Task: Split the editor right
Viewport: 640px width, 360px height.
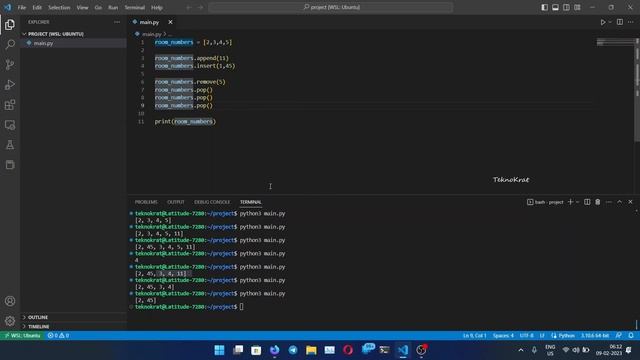Action: [620, 22]
